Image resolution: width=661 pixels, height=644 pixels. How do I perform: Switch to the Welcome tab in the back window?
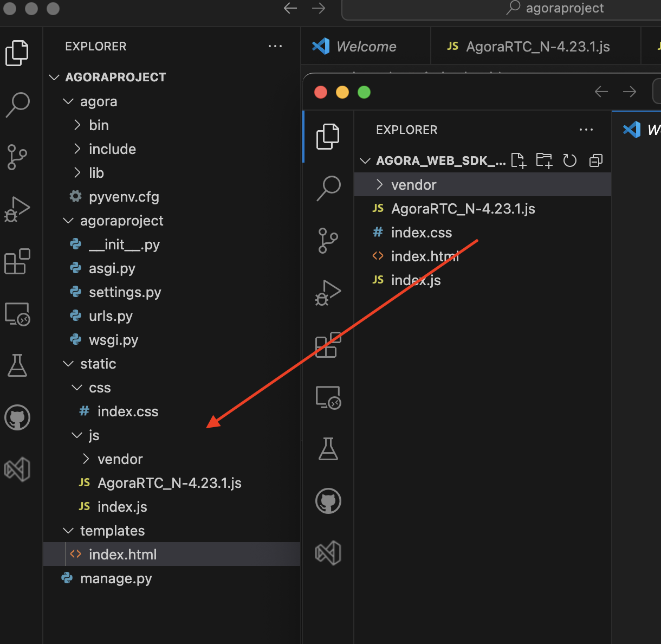coord(366,47)
